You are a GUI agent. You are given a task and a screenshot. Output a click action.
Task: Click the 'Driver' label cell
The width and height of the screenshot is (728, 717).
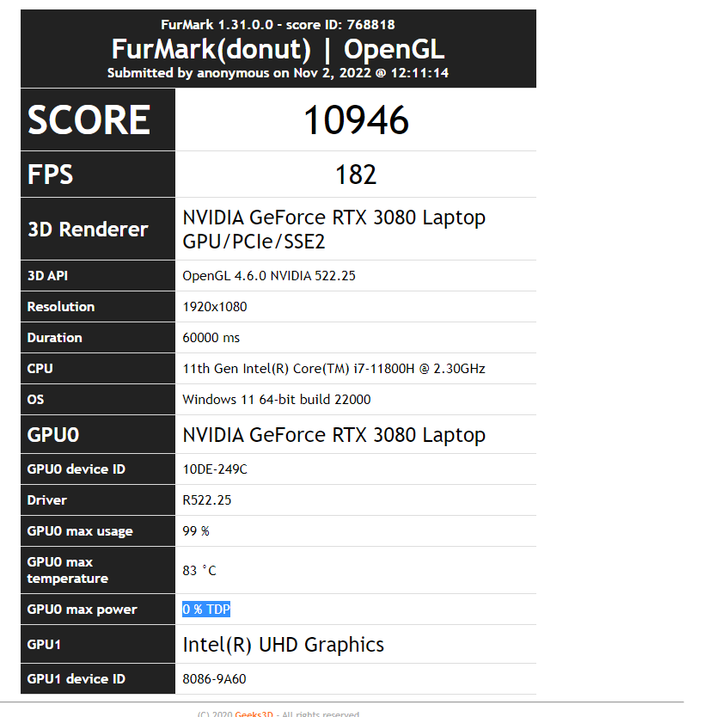tap(98, 500)
